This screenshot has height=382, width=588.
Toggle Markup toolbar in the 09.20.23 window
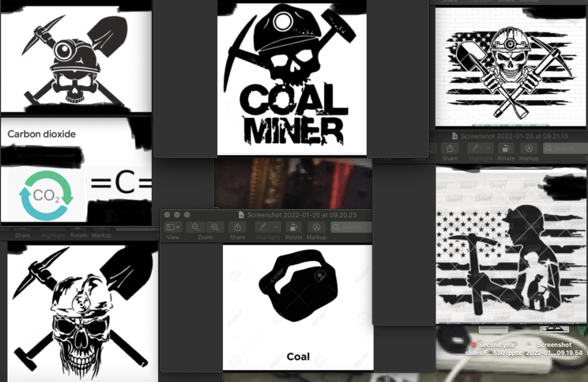[x=316, y=227]
